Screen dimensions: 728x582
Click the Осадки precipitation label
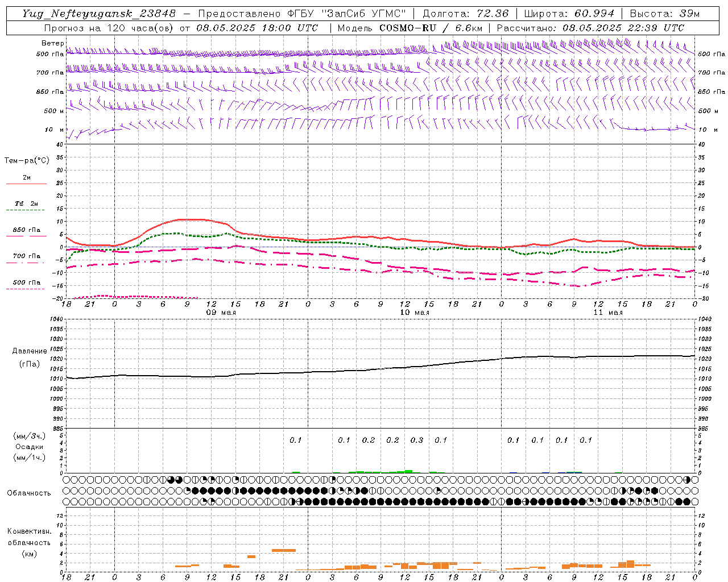point(30,447)
